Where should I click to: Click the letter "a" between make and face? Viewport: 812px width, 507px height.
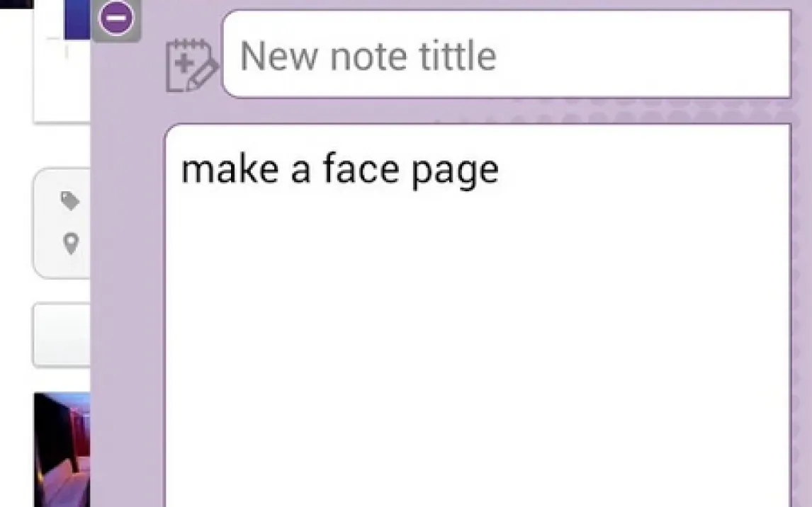click(x=300, y=172)
